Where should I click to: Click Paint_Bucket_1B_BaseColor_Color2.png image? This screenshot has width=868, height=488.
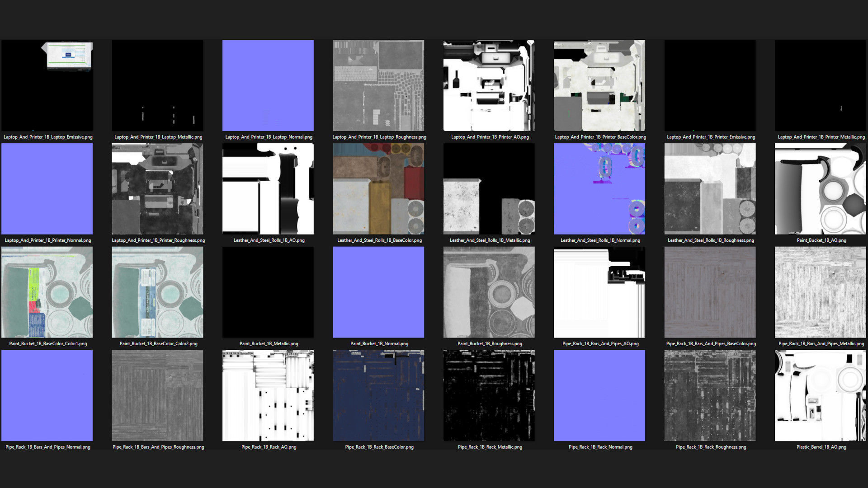click(157, 292)
